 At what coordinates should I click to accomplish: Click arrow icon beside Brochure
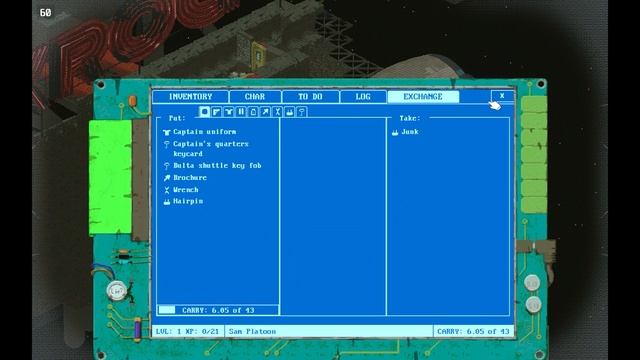click(x=167, y=178)
